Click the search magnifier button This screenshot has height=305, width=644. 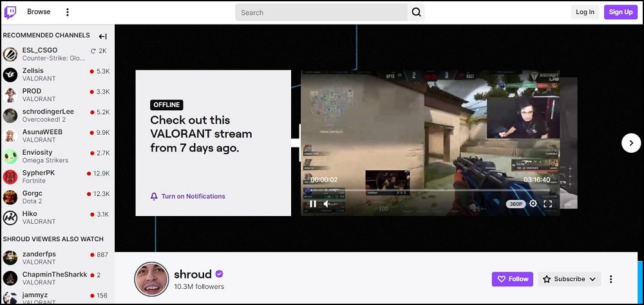click(x=416, y=12)
